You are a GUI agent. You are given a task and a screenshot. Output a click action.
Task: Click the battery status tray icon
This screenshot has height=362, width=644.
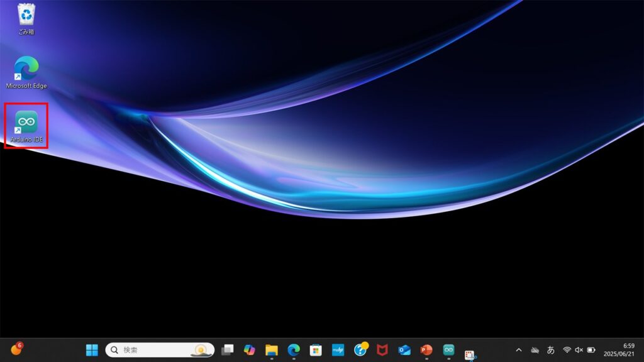[591, 349]
